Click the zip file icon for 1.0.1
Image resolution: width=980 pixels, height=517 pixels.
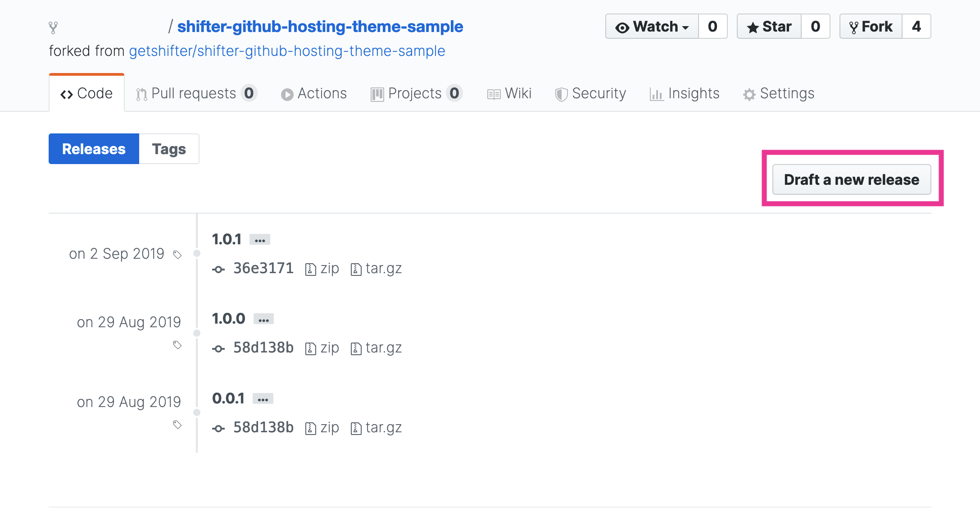(x=310, y=270)
